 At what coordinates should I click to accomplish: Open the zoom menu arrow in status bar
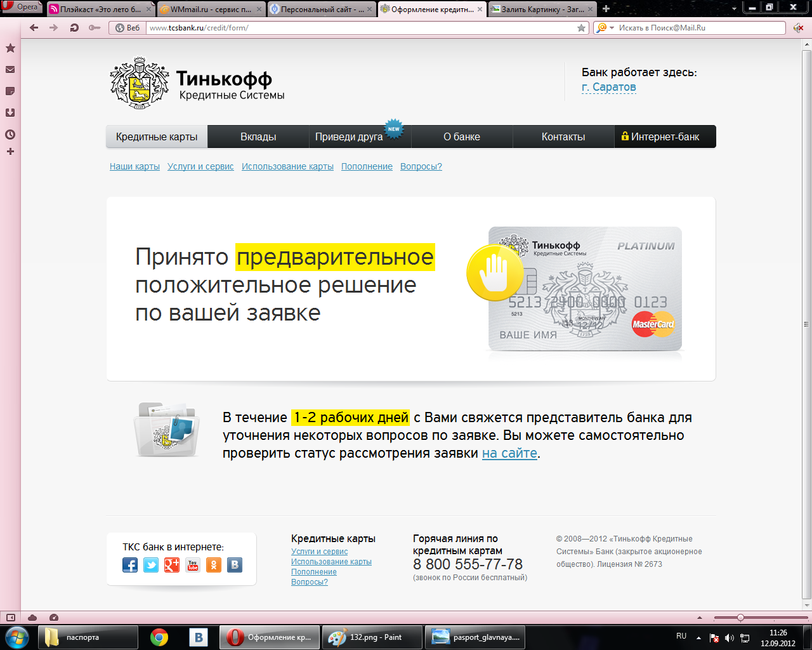point(700,618)
